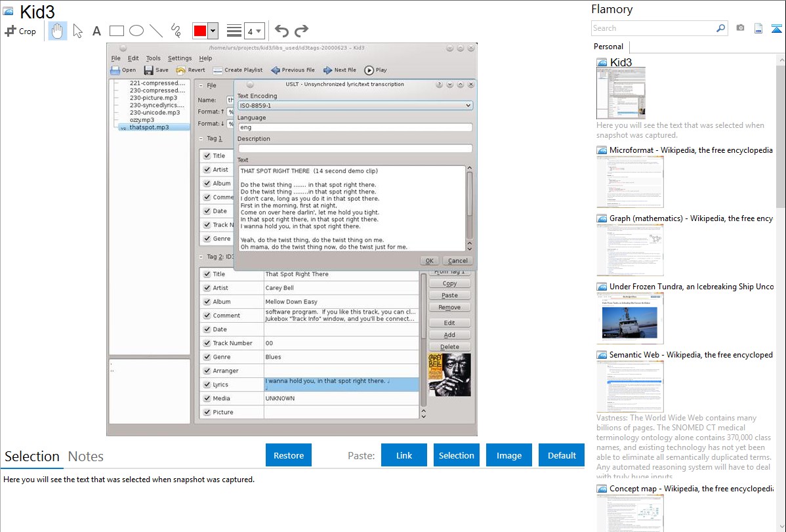
Task: Switch to the Notes tab
Action: 86,457
